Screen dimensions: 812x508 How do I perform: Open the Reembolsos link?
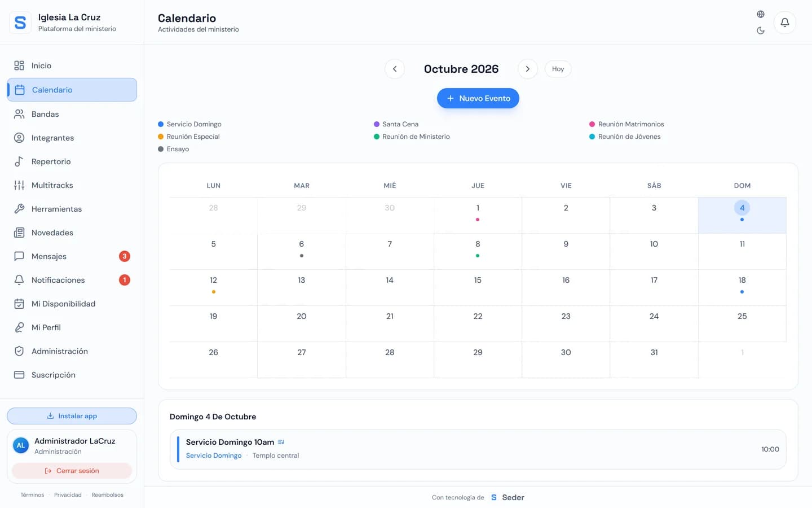[107, 495]
